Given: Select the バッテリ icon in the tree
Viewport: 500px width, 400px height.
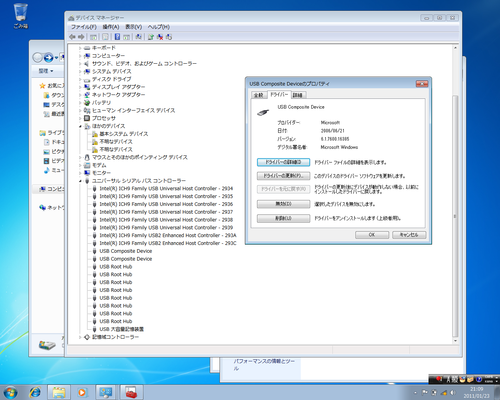Looking at the screenshot, I should 87,103.
